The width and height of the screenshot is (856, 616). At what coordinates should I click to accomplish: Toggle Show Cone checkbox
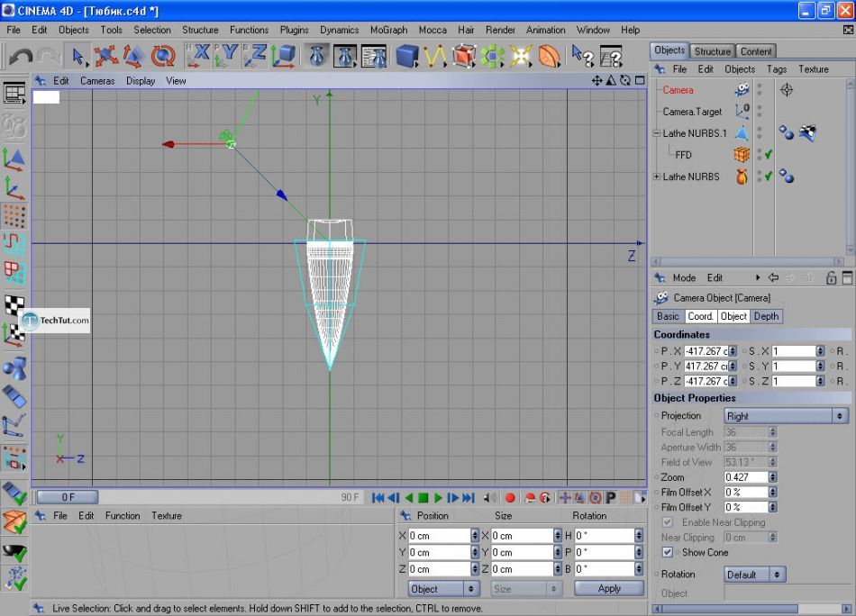[x=667, y=552]
